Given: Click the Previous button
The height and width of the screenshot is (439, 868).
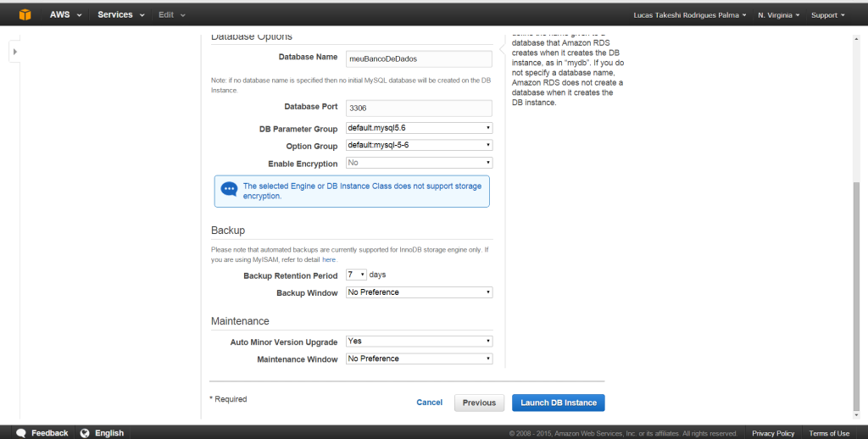Looking at the screenshot, I should coord(479,403).
